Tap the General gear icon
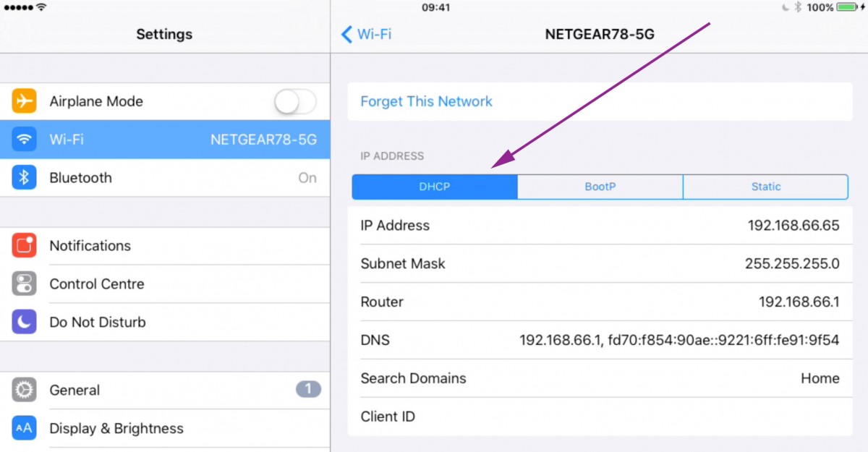The width and height of the screenshot is (868, 452). pyautogui.click(x=24, y=391)
